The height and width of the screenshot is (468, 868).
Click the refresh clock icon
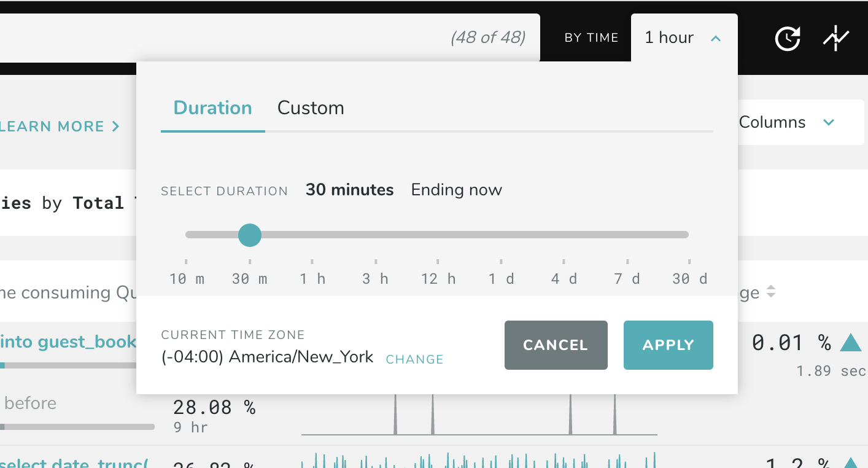(x=787, y=39)
